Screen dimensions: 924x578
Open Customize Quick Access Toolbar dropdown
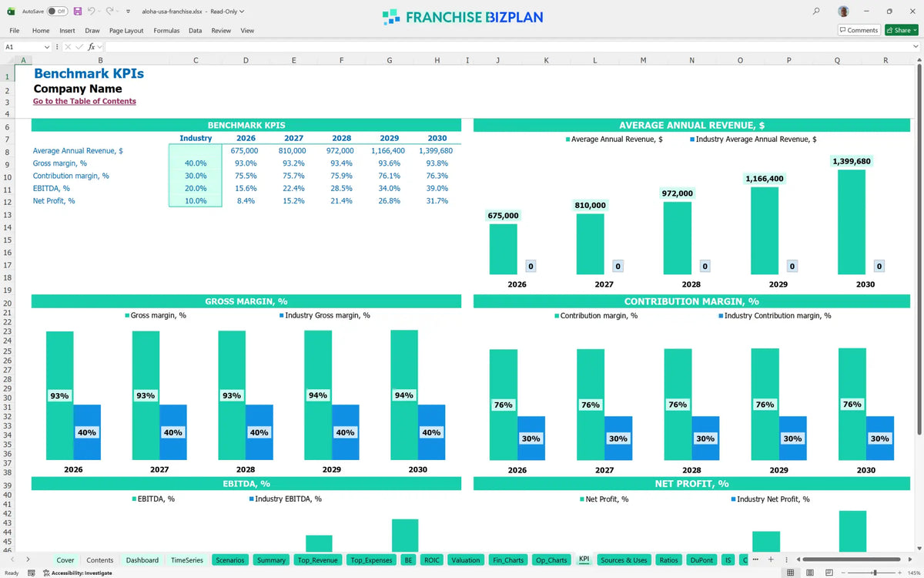[x=128, y=12]
